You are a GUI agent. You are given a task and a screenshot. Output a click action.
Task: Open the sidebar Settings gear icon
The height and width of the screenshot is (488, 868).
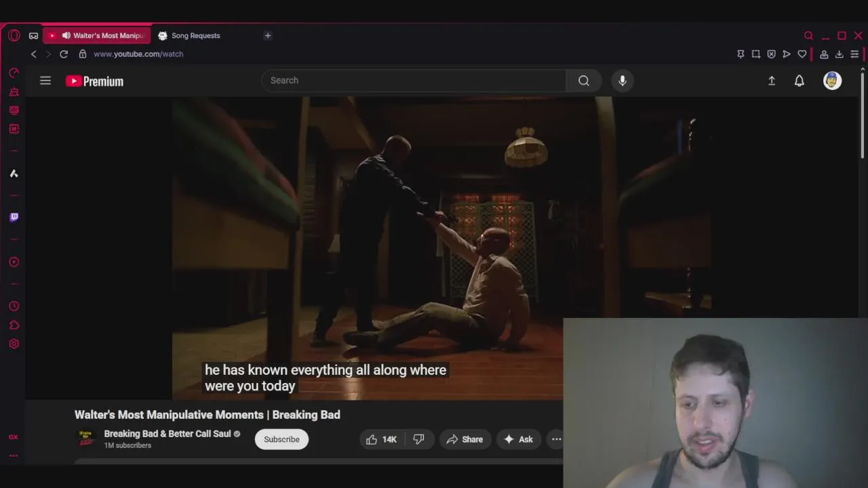click(14, 344)
